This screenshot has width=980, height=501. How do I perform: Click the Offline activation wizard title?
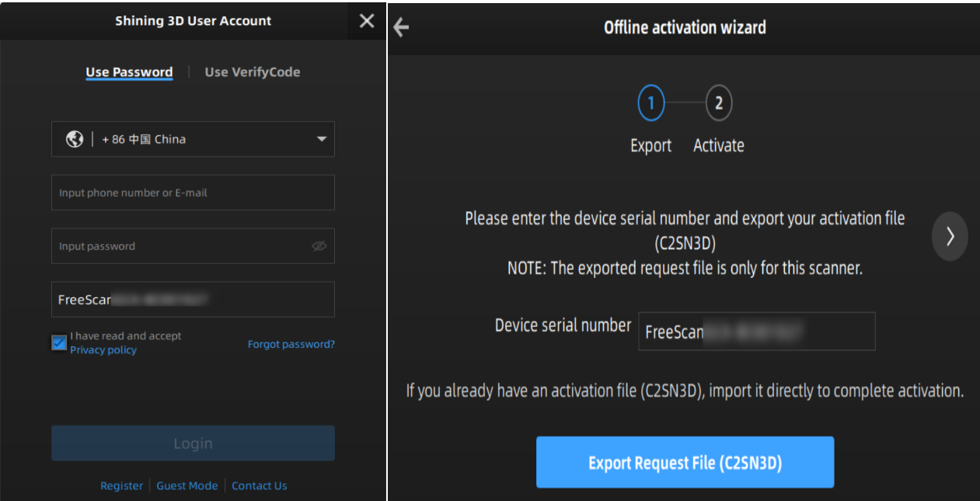(685, 28)
